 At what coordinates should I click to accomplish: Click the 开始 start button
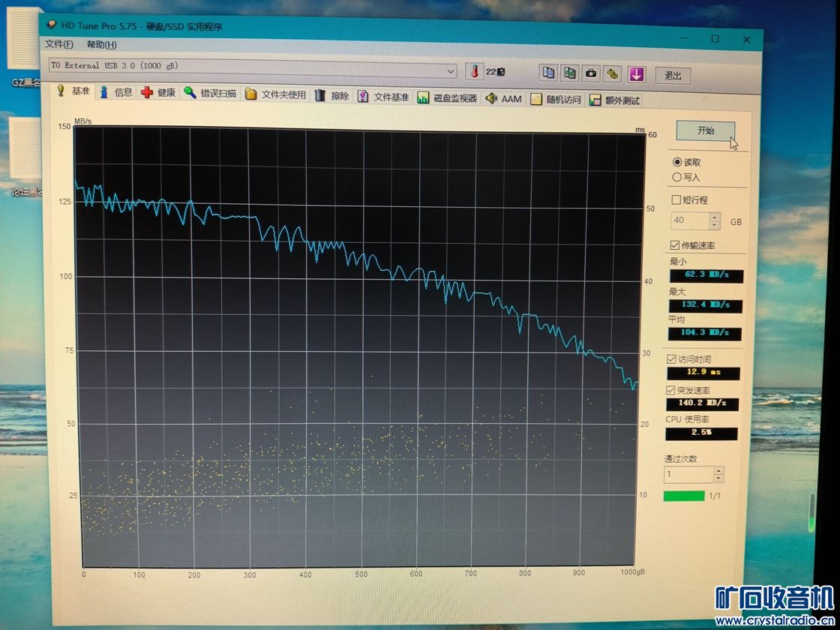705,130
